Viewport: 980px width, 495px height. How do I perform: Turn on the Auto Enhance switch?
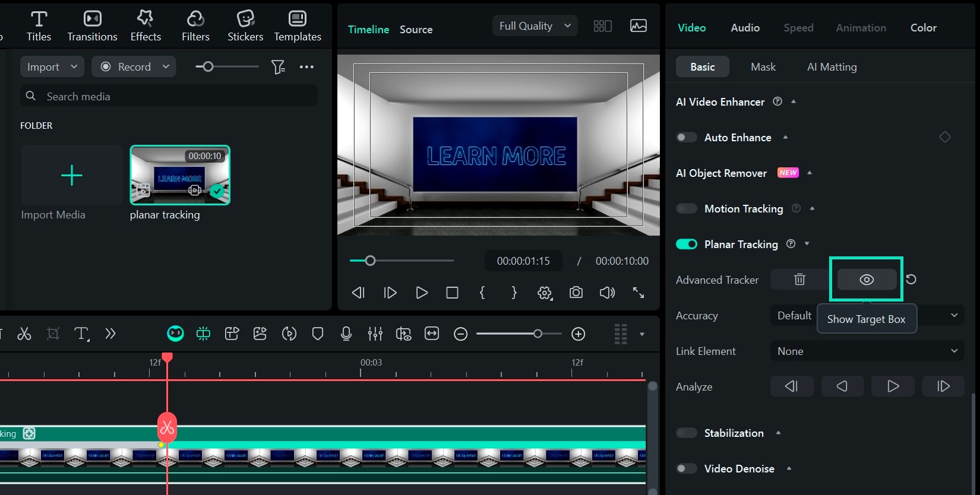[687, 137]
